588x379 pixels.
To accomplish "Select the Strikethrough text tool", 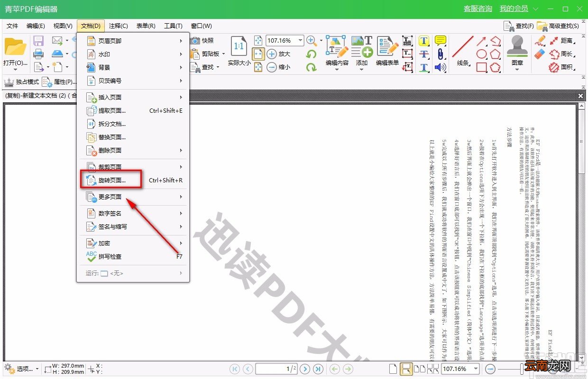I will pyautogui.click(x=424, y=54).
